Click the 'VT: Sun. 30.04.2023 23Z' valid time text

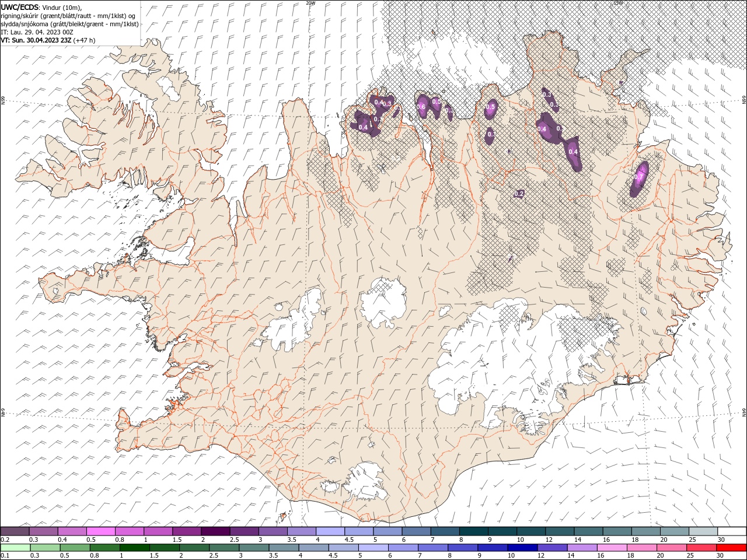coord(36,40)
